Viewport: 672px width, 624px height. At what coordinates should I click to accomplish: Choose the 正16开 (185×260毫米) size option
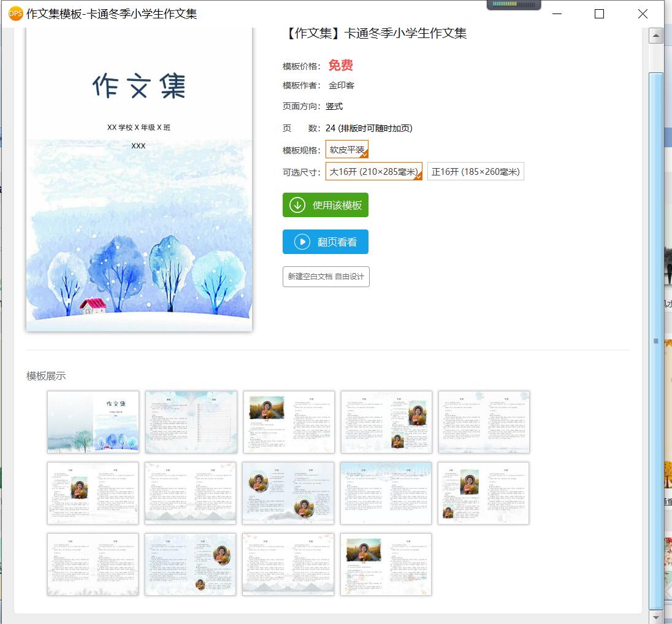point(475,171)
